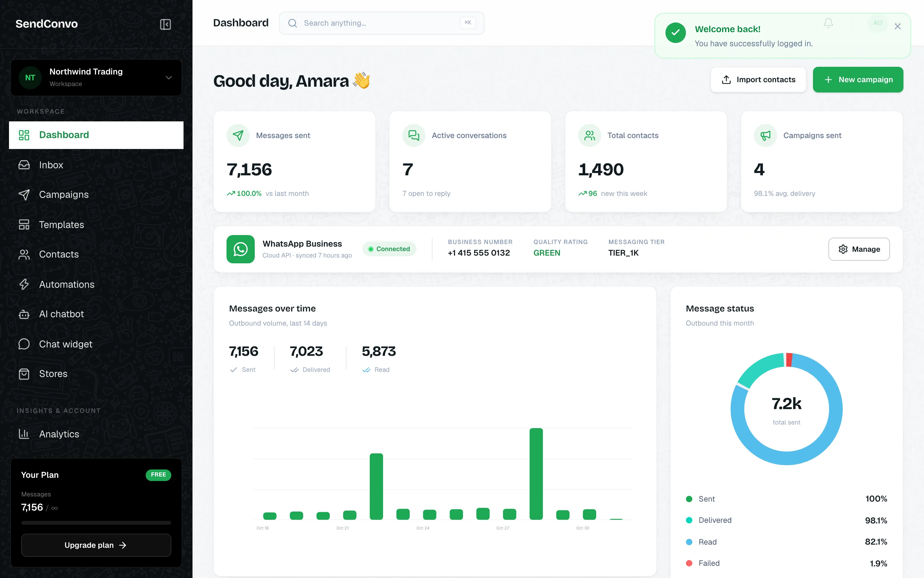Screen dimensions: 924x578
Task: Click the Read legend row
Action: point(786,542)
